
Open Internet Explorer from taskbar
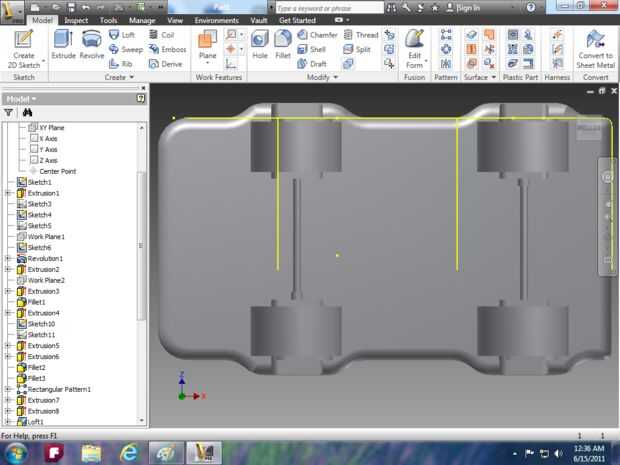[x=129, y=453]
